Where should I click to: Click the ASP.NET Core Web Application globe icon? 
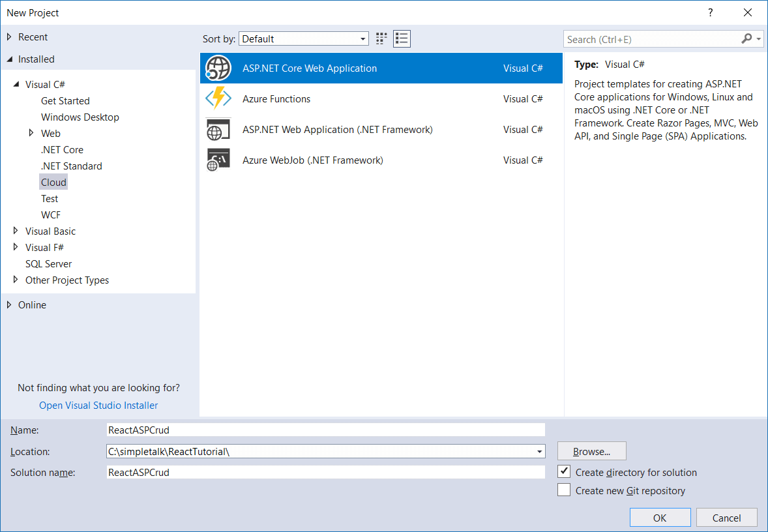pos(218,68)
